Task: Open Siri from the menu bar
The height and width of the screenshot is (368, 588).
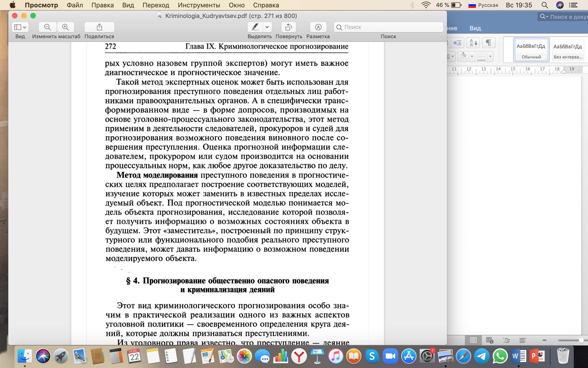Action: (560, 5)
